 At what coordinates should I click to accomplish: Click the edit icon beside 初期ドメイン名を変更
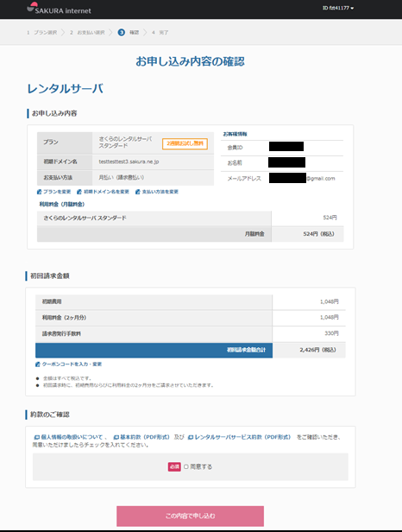click(x=79, y=192)
